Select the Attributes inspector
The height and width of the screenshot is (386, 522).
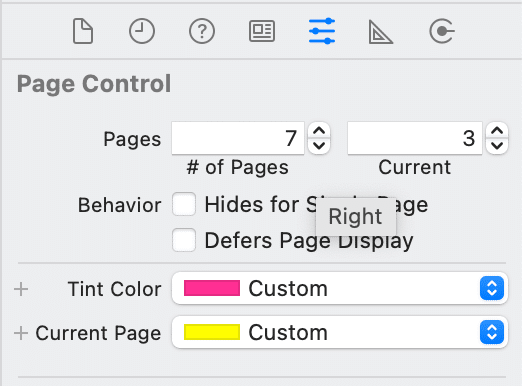322,31
